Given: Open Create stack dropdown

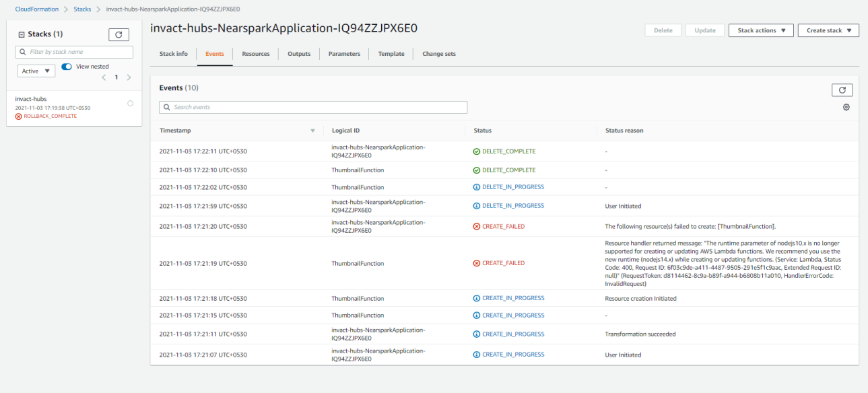Looking at the screenshot, I should tap(828, 30).
